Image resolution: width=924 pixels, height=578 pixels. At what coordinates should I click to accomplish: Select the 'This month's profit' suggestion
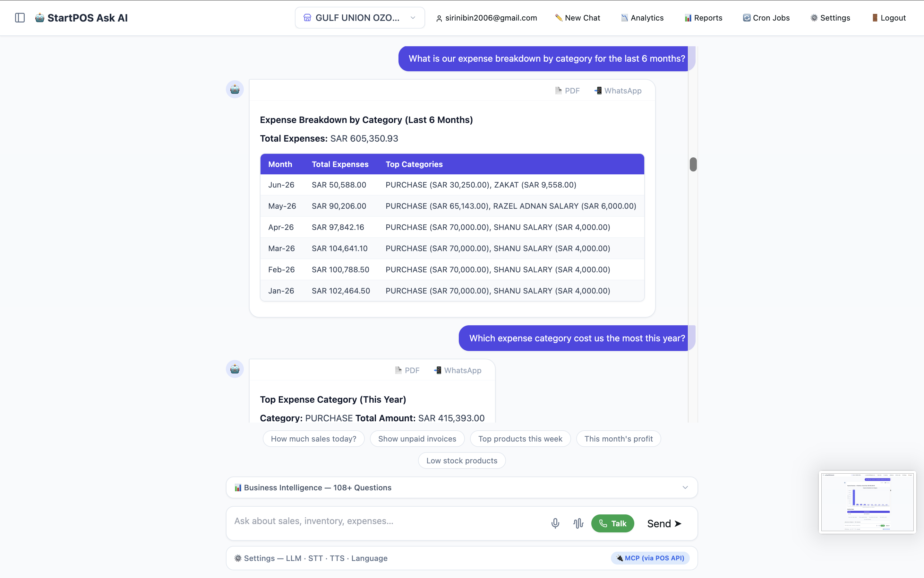click(618, 439)
